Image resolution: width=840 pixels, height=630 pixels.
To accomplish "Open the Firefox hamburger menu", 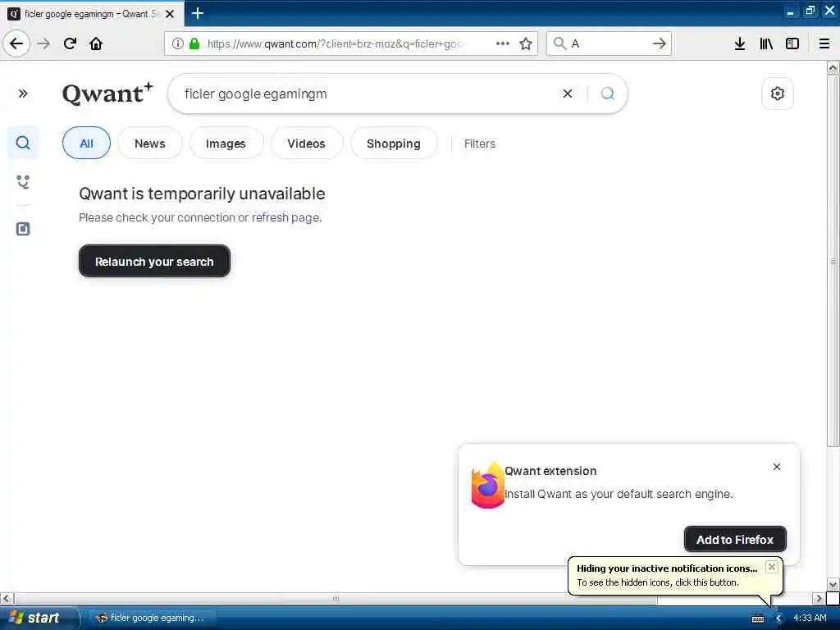I will coord(824,43).
